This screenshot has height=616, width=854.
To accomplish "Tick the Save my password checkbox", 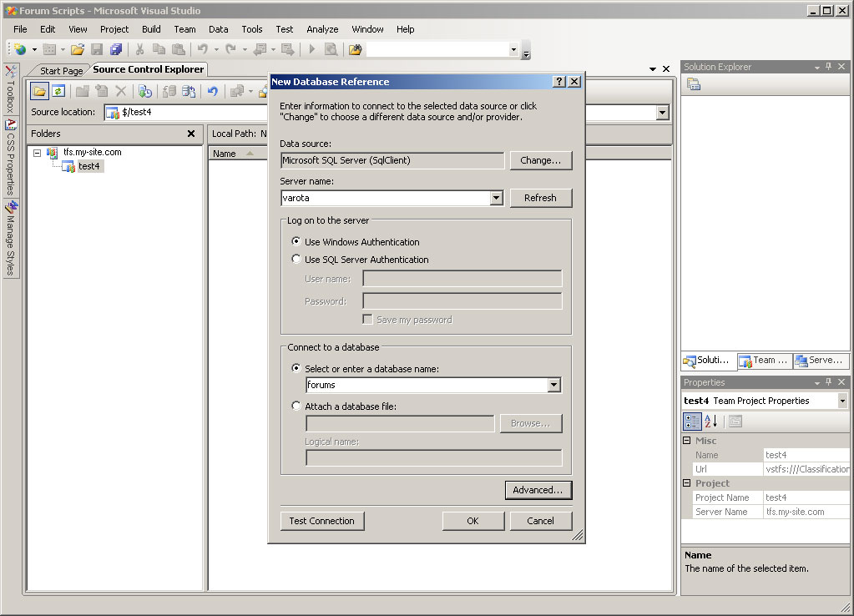I will coord(367,319).
